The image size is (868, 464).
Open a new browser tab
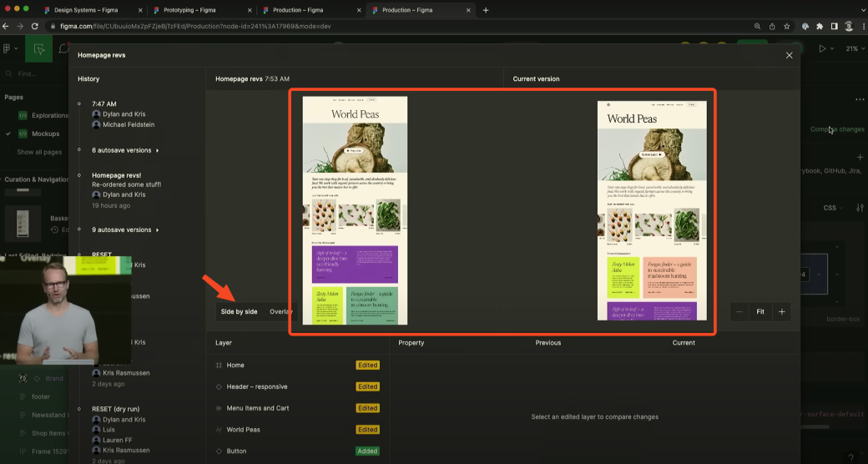click(486, 10)
